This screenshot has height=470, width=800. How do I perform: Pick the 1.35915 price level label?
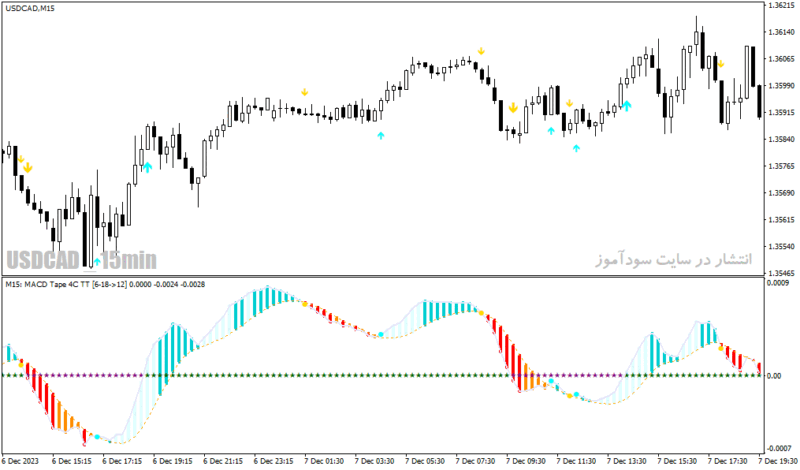(x=781, y=112)
